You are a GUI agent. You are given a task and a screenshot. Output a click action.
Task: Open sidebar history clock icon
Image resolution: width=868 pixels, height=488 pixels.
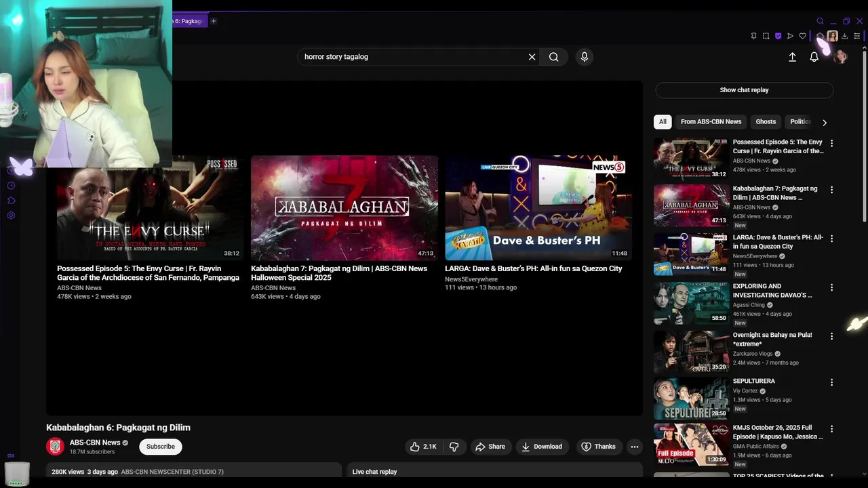tap(11, 186)
